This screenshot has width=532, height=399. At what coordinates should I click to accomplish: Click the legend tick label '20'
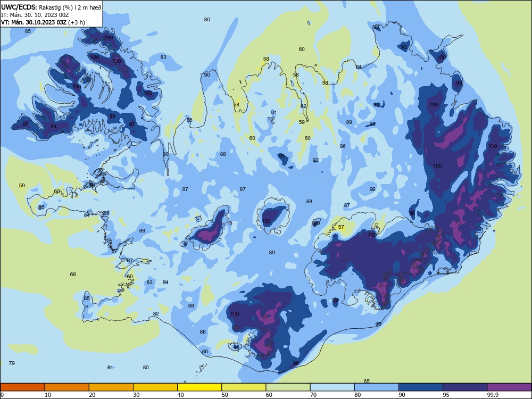pos(92,395)
